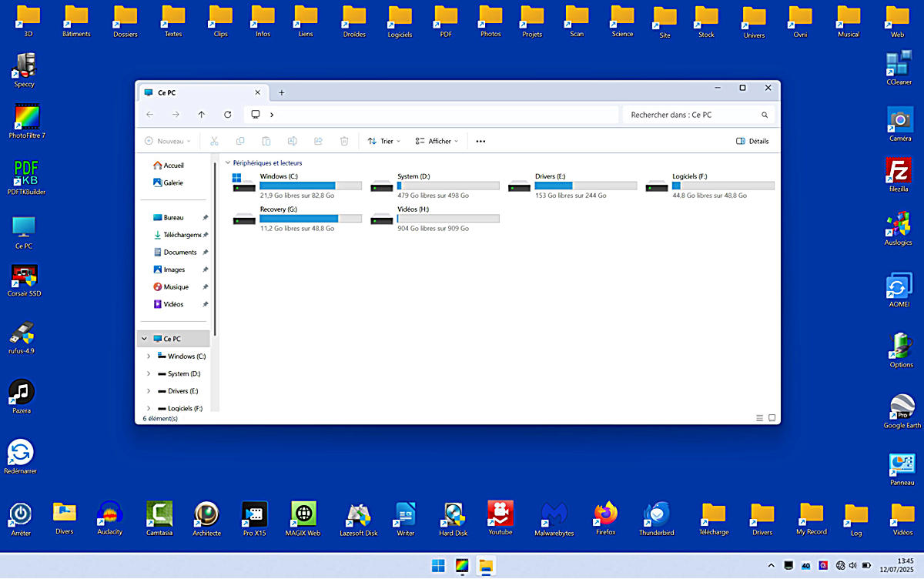The image size is (924, 579).
Task: Click the Refresh button in Explorer
Action: [x=227, y=115]
